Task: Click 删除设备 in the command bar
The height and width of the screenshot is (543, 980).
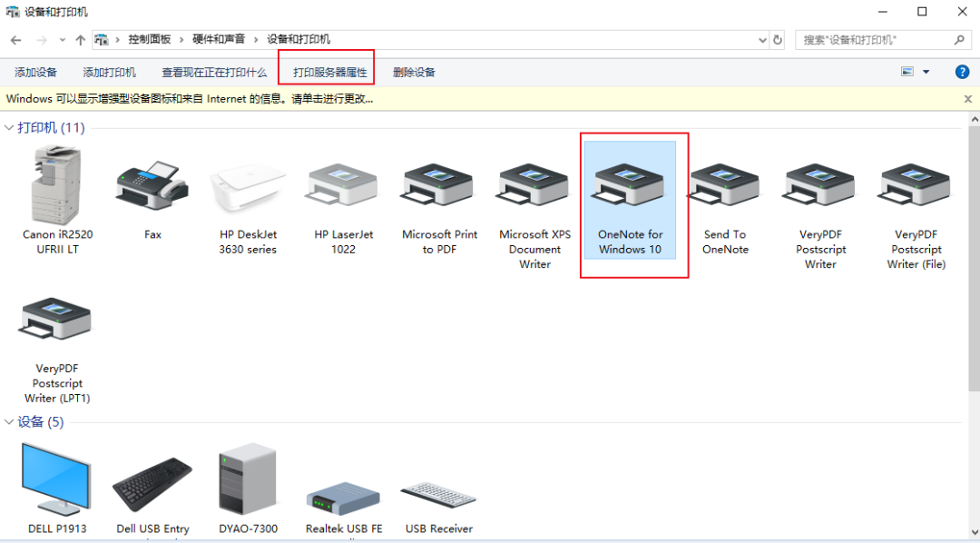Action: pyautogui.click(x=414, y=73)
